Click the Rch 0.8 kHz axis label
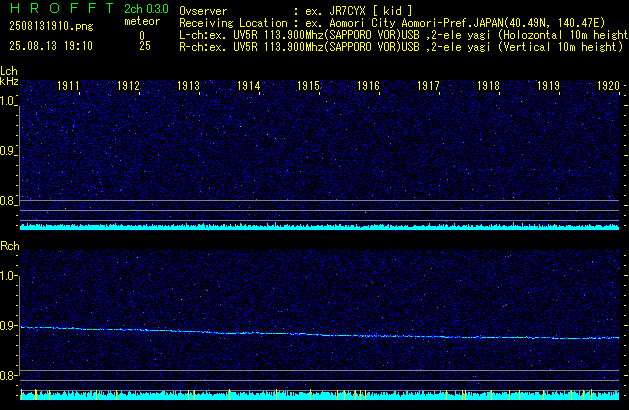Image resolution: width=629 pixels, height=410 pixels. coord(8,375)
